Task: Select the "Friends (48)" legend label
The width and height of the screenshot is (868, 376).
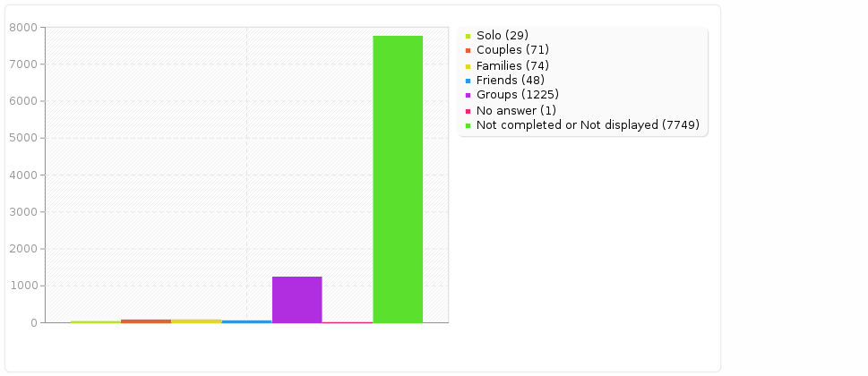Action: (510, 81)
